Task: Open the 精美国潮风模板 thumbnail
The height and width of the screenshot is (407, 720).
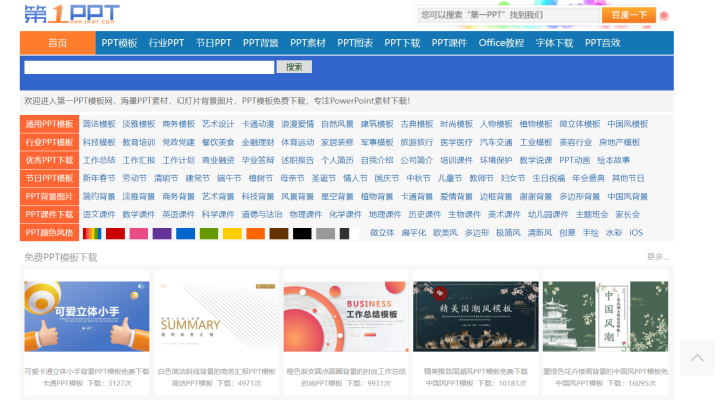Action: click(x=476, y=317)
